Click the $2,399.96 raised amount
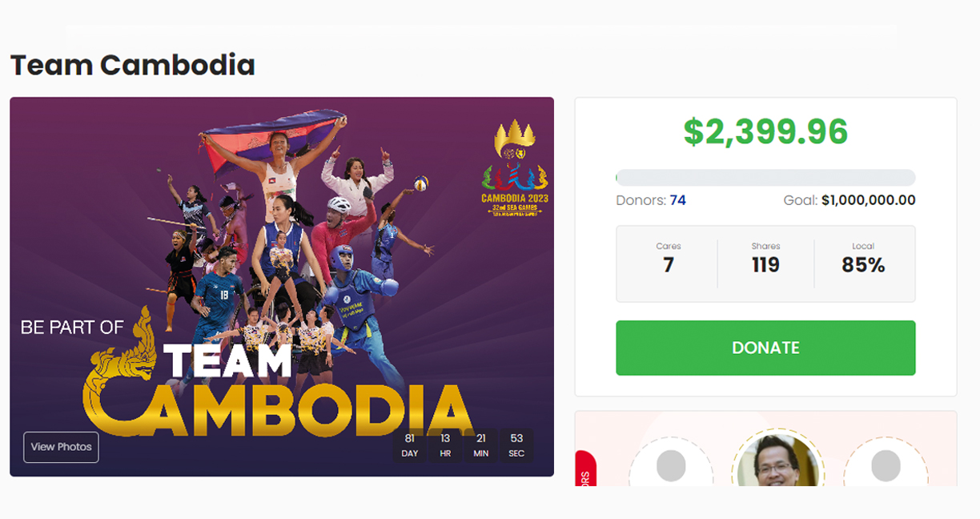 (x=765, y=132)
